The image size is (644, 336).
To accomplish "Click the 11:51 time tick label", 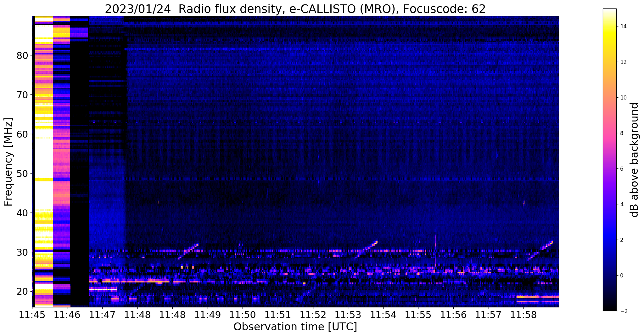I will [x=278, y=315].
